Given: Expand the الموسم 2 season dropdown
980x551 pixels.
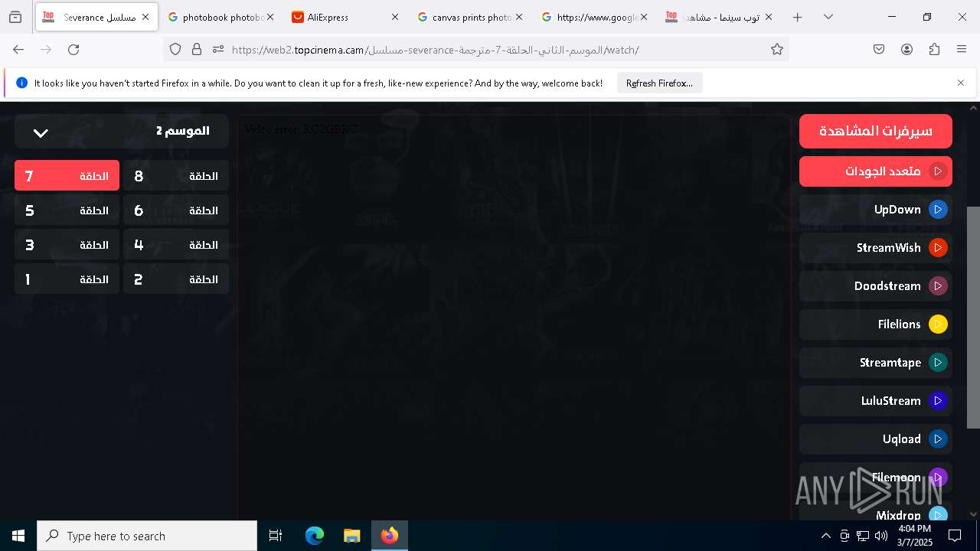Looking at the screenshot, I should pos(122,131).
